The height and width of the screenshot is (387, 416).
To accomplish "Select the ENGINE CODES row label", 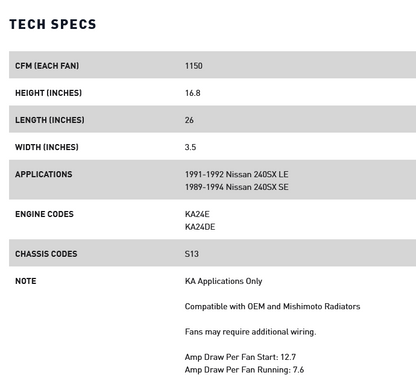I will pos(44,214).
